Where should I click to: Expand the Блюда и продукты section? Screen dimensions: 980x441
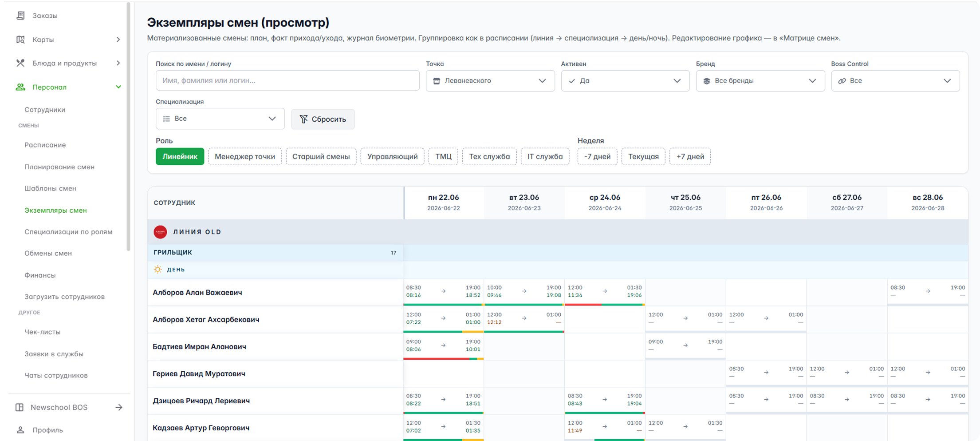pyautogui.click(x=118, y=63)
